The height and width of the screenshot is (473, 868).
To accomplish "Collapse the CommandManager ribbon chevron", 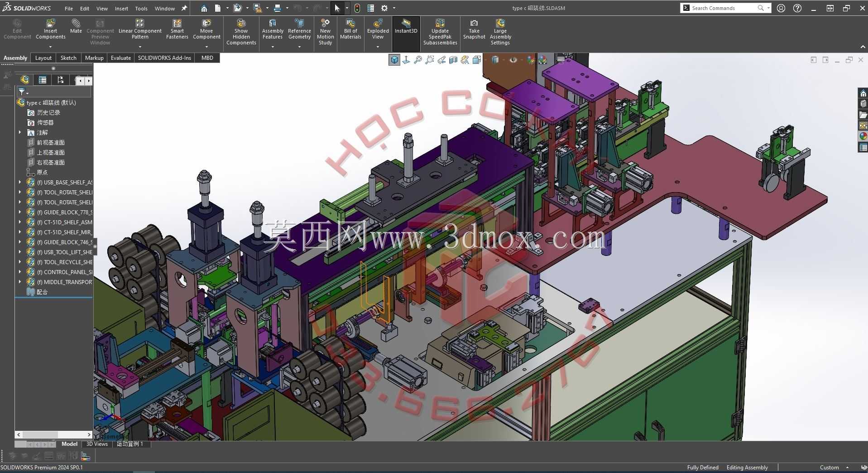I will point(863,47).
